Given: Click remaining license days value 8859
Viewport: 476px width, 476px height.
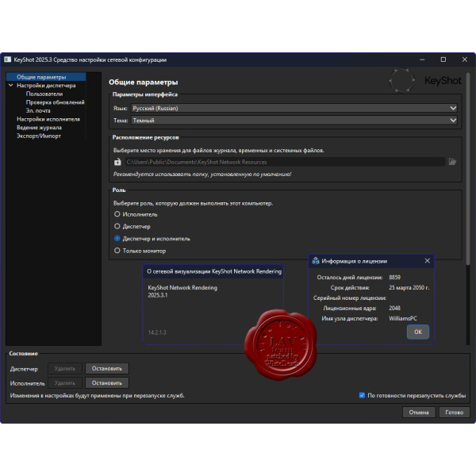Looking at the screenshot, I should tap(394, 277).
